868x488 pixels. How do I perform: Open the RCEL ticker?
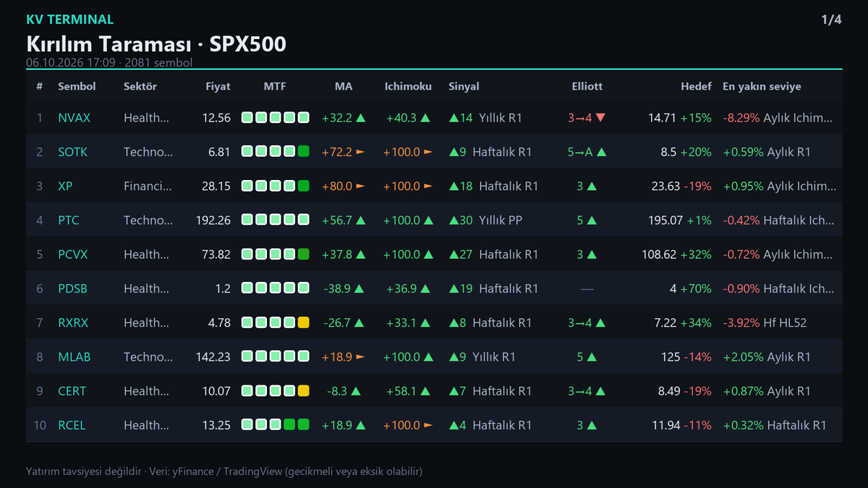pos(72,425)
